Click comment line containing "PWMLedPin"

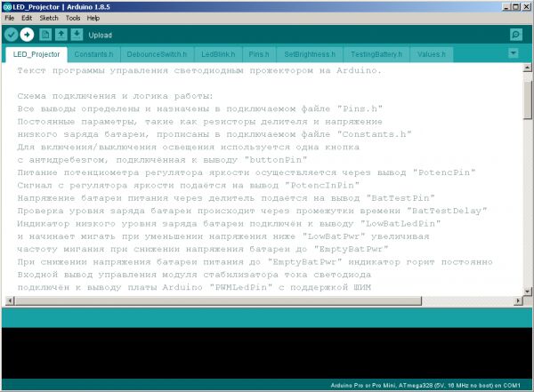(x=194, y=287)
